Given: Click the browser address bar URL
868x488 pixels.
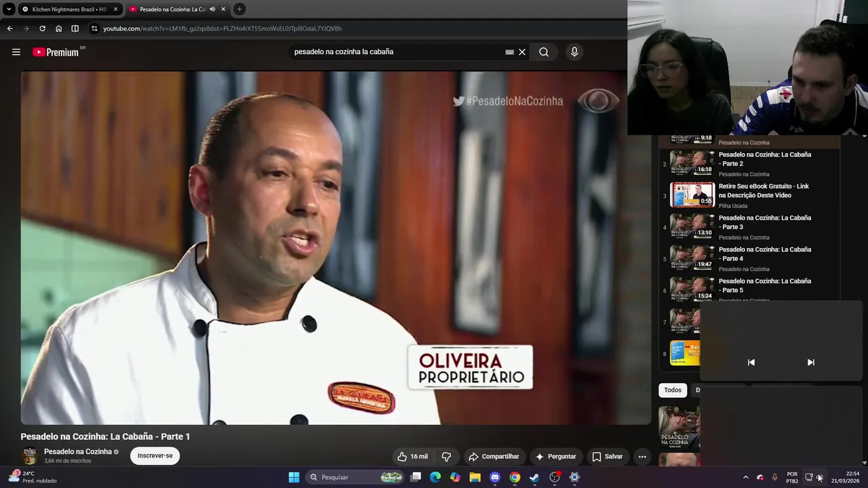Looking at the screenshot, I should [222, 28].
